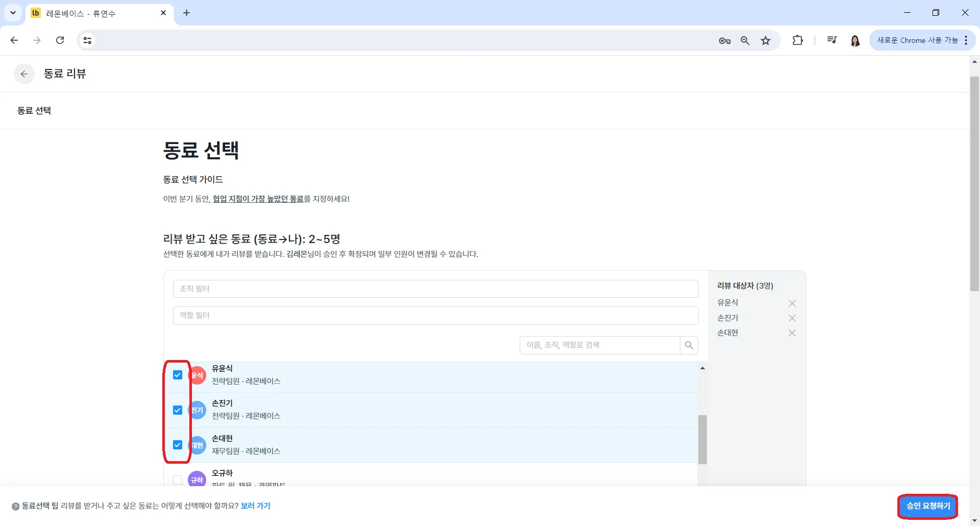Click the help question mark icon by 동료선택 팁

16,507
